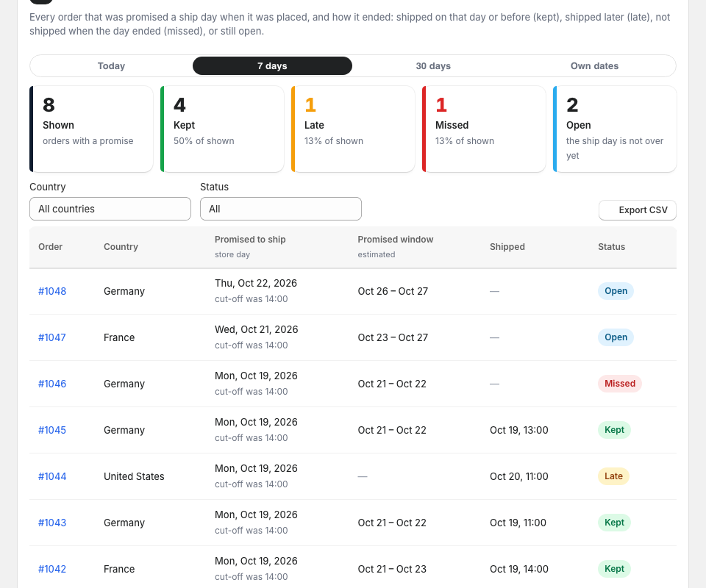
Task: Click shipped time 'Oct 20, 11:00'
Action: pyautogui.click(x=518, y=477)
